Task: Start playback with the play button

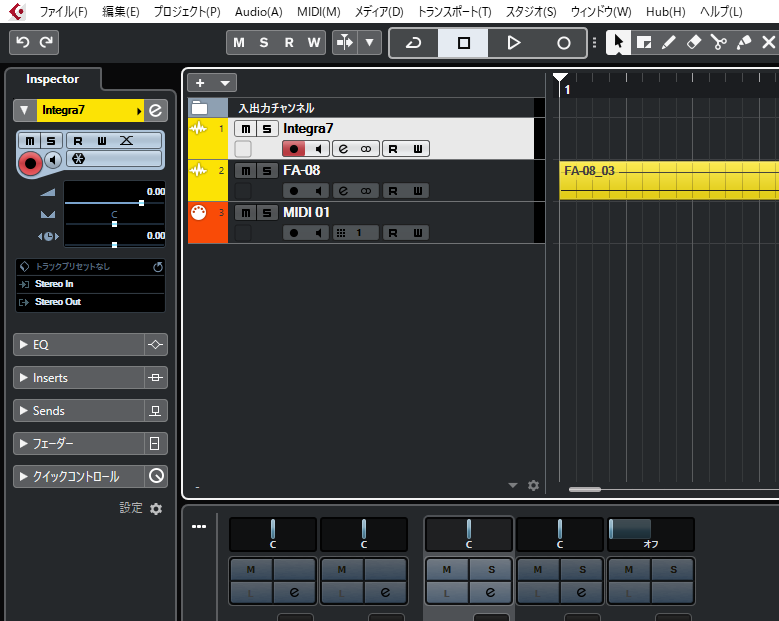Action: tap(514, 43)
